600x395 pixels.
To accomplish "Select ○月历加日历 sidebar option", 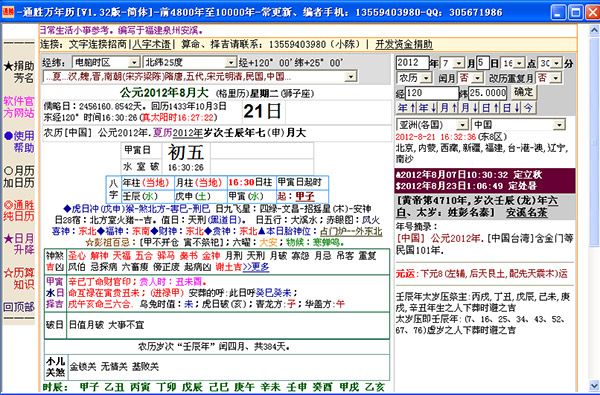I will click(x=19, y=176).
